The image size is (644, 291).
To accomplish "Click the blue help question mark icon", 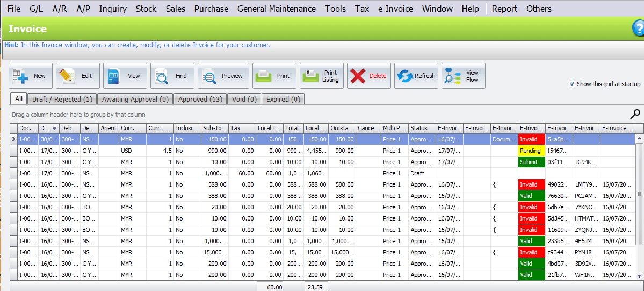I will tap(638, 29).
